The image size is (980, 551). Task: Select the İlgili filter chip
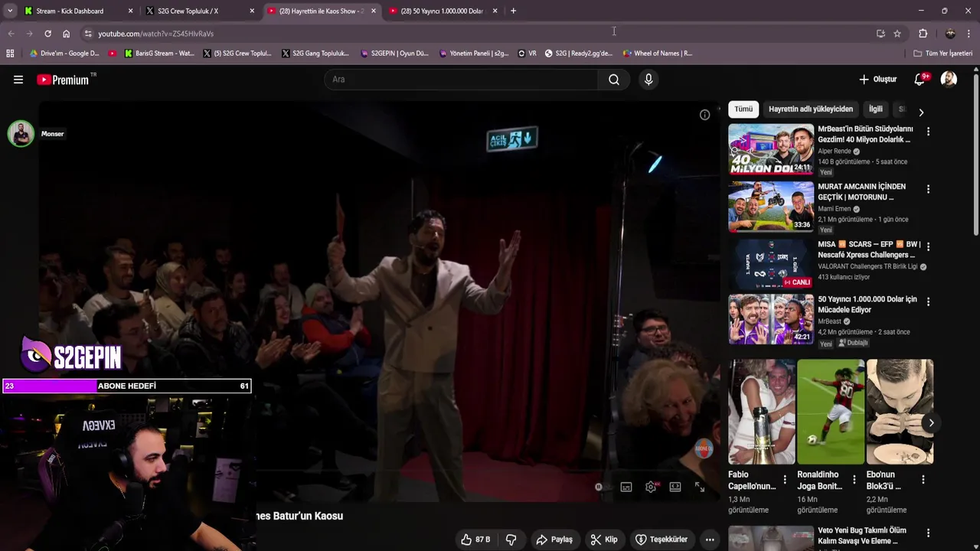coord(875,109)
